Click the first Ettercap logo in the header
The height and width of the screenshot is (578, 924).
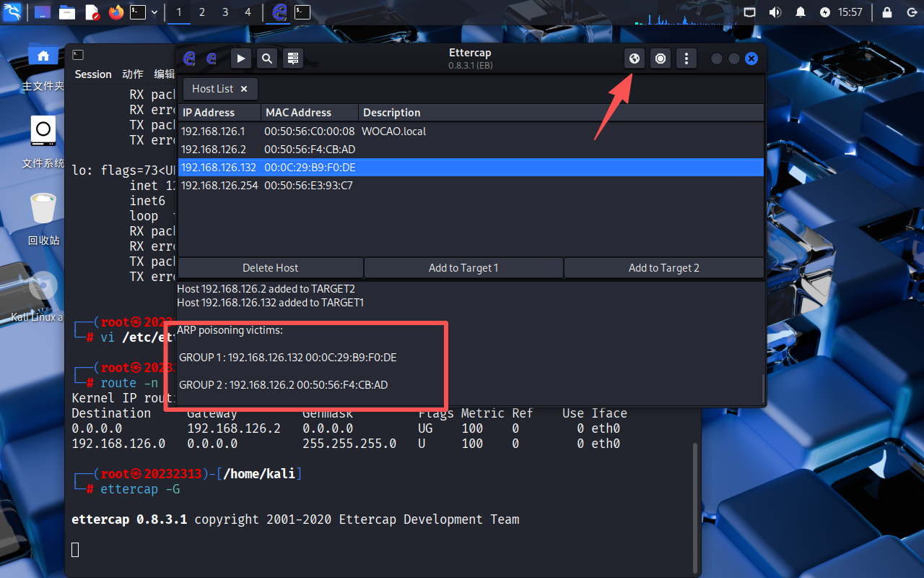pyautogui.click(x=190, y=59)
